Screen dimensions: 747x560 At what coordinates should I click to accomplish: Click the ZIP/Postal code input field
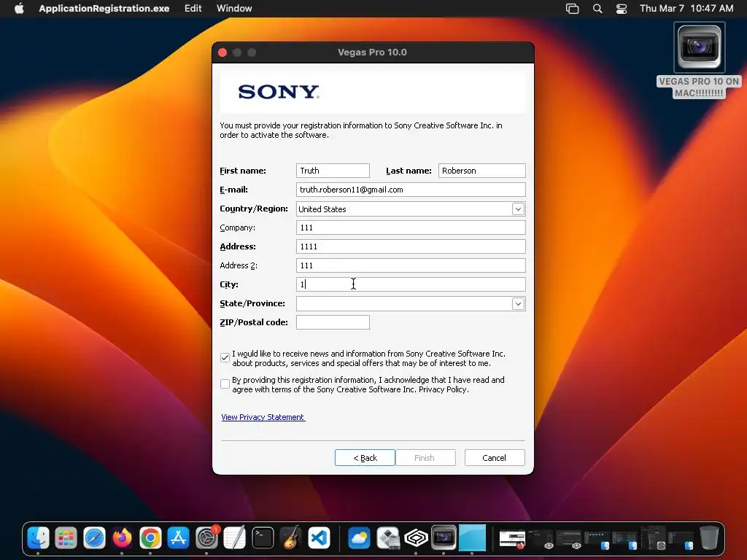click(333, 322)
